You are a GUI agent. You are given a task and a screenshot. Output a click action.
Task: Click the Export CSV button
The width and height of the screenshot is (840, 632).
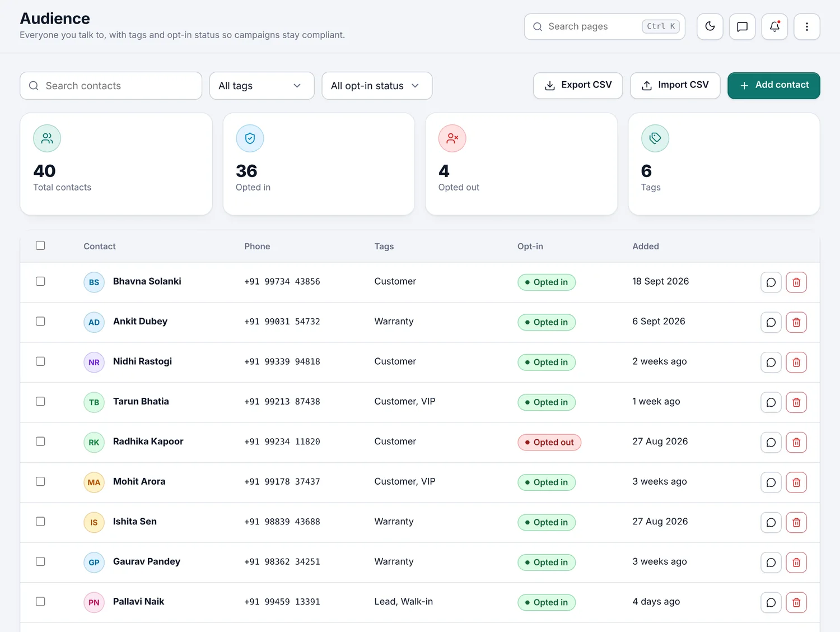(578, 85)
